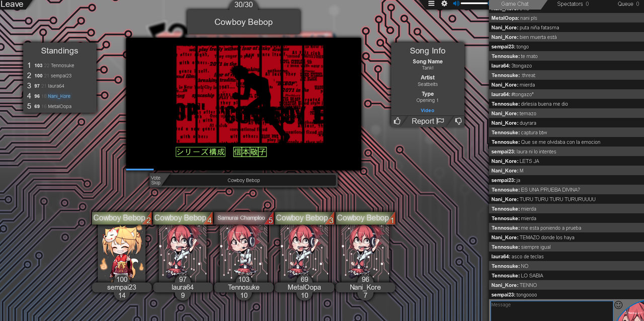This screenshot has width=644, height=321.
Task: Select sempai23's fox avatar
Action: coord(122,253)
